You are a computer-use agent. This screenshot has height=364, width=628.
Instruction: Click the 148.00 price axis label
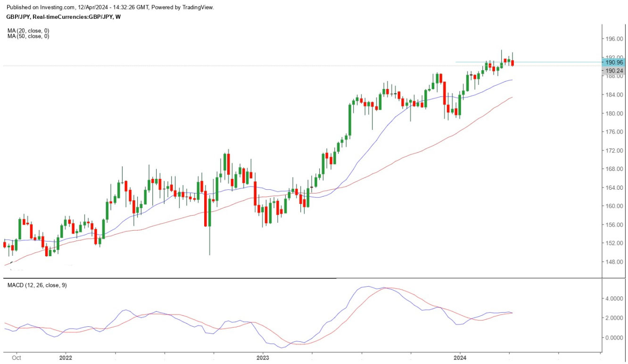pos(614,262)
